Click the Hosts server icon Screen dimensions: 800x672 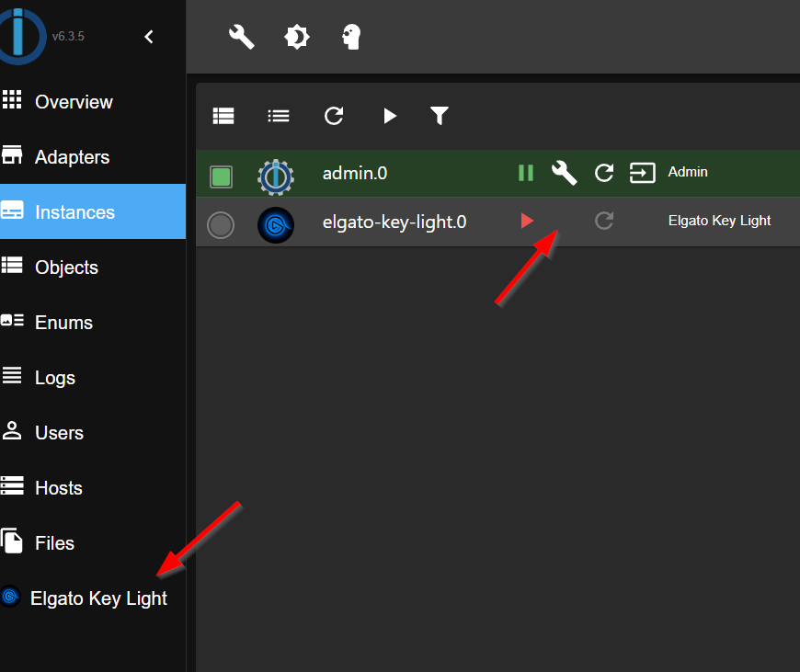pos(12,485)
